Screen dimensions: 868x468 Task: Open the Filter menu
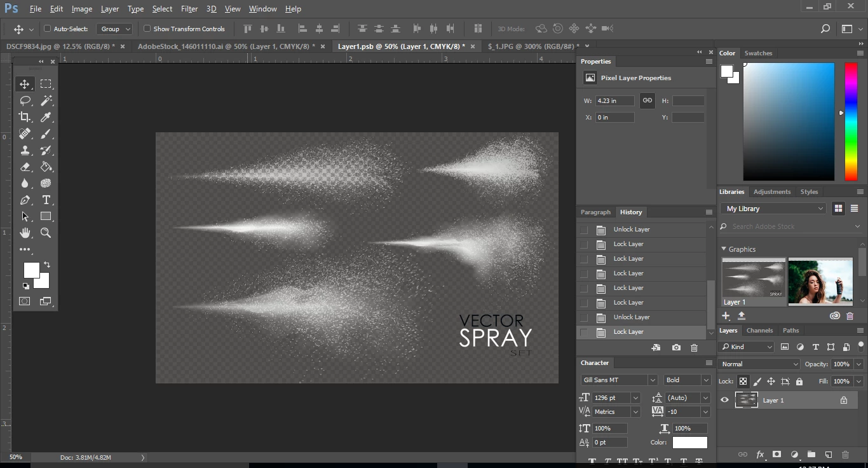click(189, 9)
